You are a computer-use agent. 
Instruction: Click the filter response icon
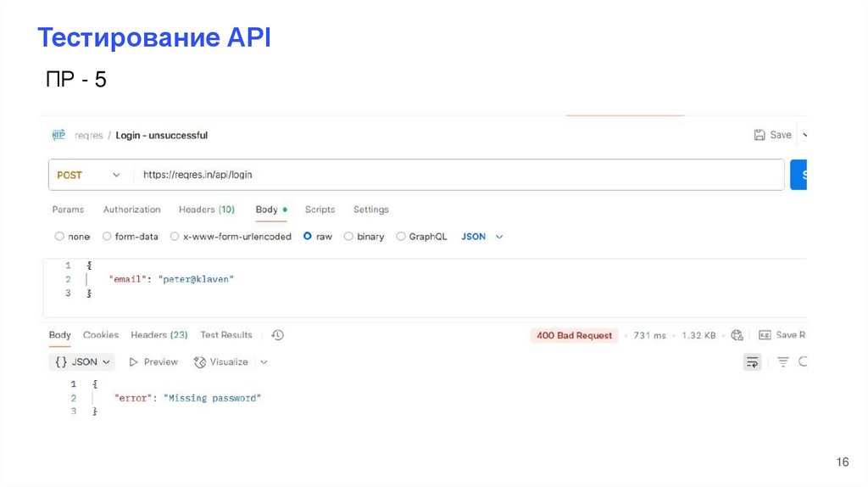[x=783, y=362]
